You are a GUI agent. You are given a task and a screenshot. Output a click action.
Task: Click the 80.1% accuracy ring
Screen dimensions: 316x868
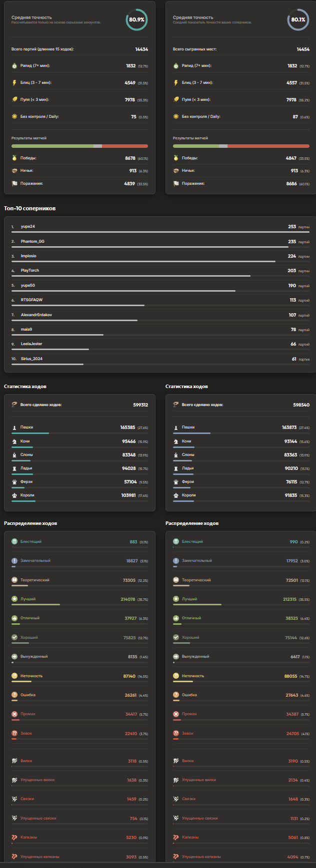pyautogui.click(x=298, y=19)
